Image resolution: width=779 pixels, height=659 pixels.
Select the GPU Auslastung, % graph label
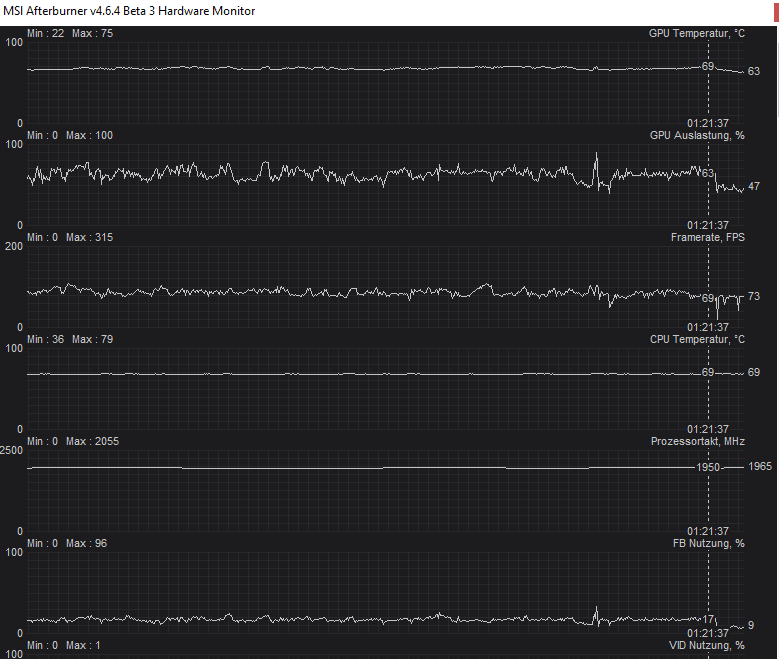coord(697,135)
